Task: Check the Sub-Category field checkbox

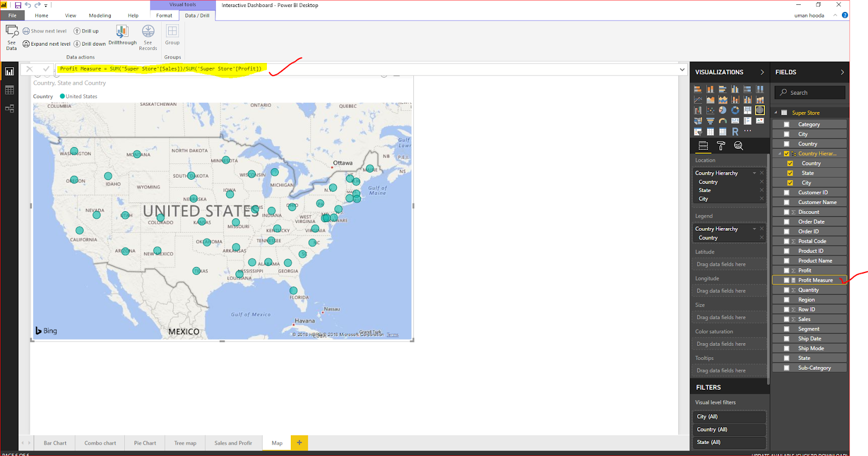Action: (787, 368)
